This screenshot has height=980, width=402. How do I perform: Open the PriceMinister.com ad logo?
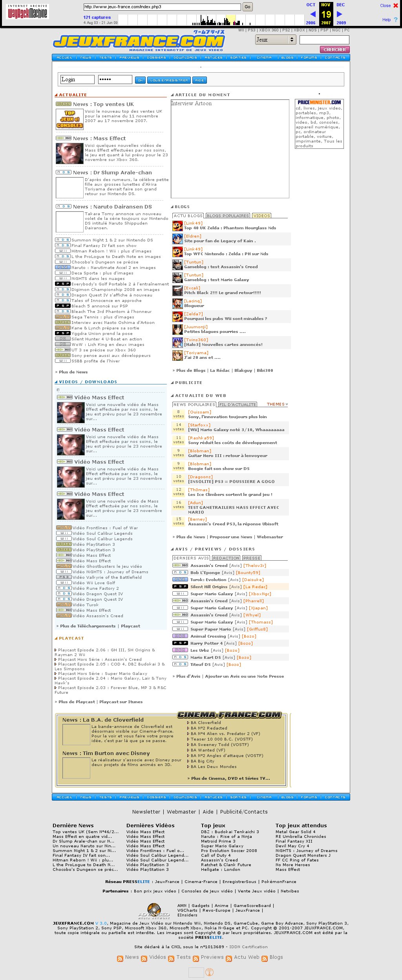tap(319, 102)
